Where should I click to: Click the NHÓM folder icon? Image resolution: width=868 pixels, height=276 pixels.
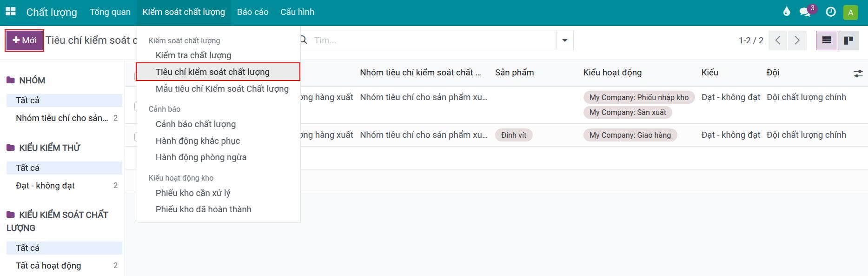point(11,81)
